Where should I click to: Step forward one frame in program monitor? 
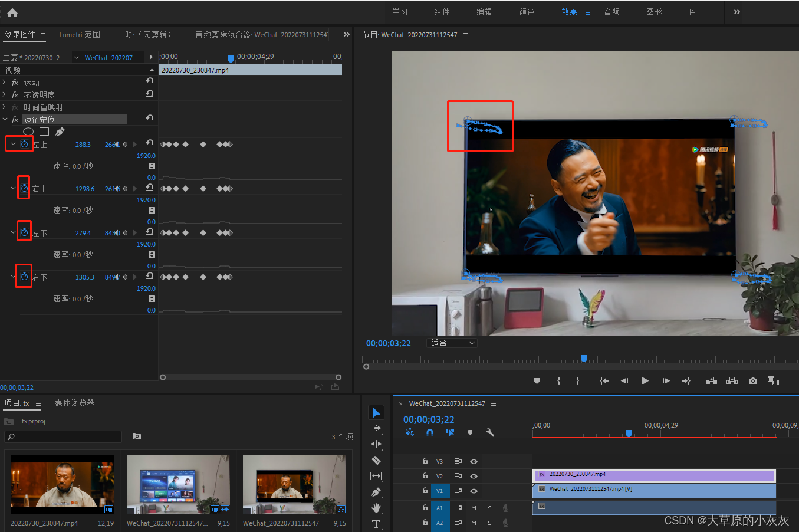pos(666,381)
